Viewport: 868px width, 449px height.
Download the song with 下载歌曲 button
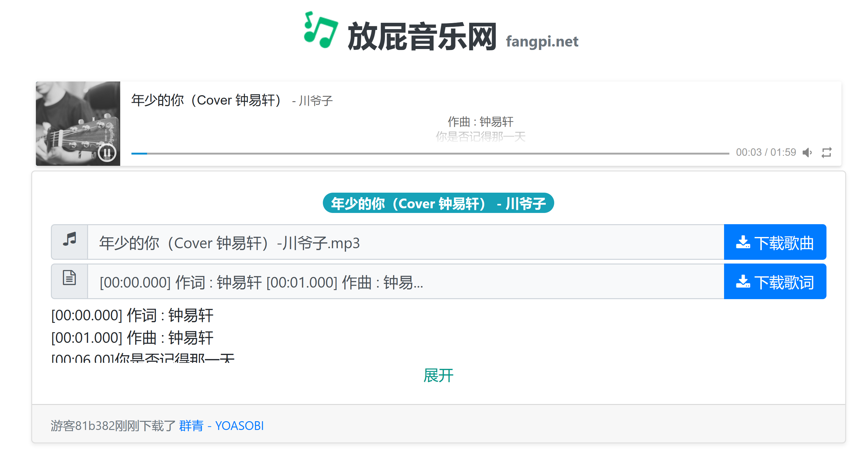pyautogui.click(x=775, y=242)
